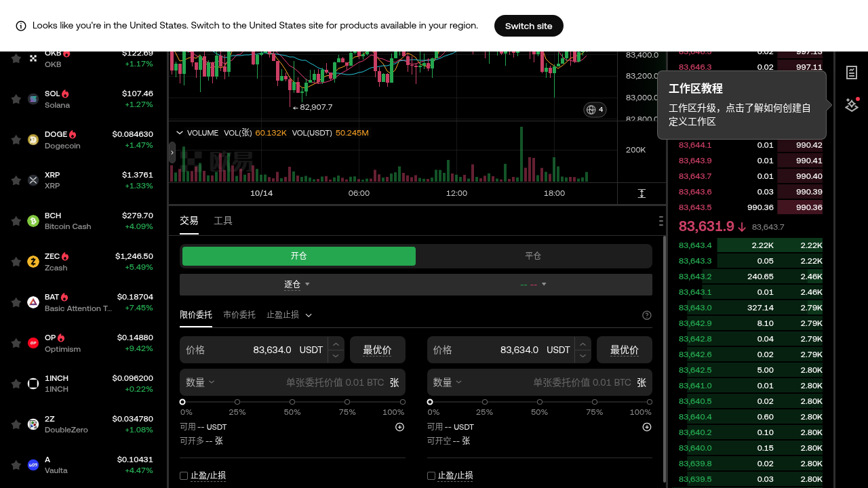This screenshot has height=488, width=868.
Task: Open the news report sidebar icon
Action: click(x=852, y=73)
